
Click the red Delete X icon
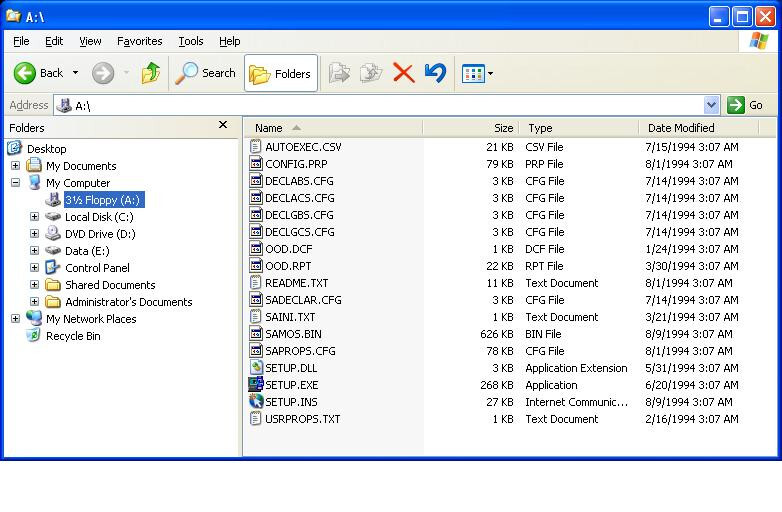403,73
